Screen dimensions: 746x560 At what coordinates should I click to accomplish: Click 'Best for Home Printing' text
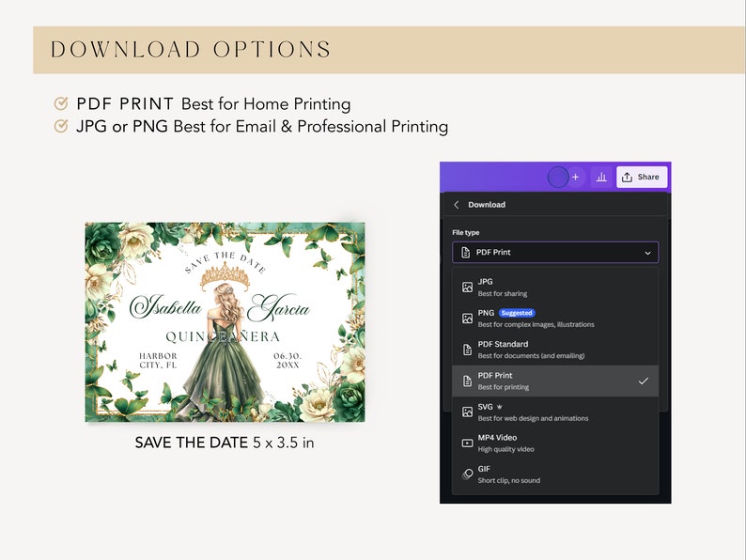pos(266,103)
